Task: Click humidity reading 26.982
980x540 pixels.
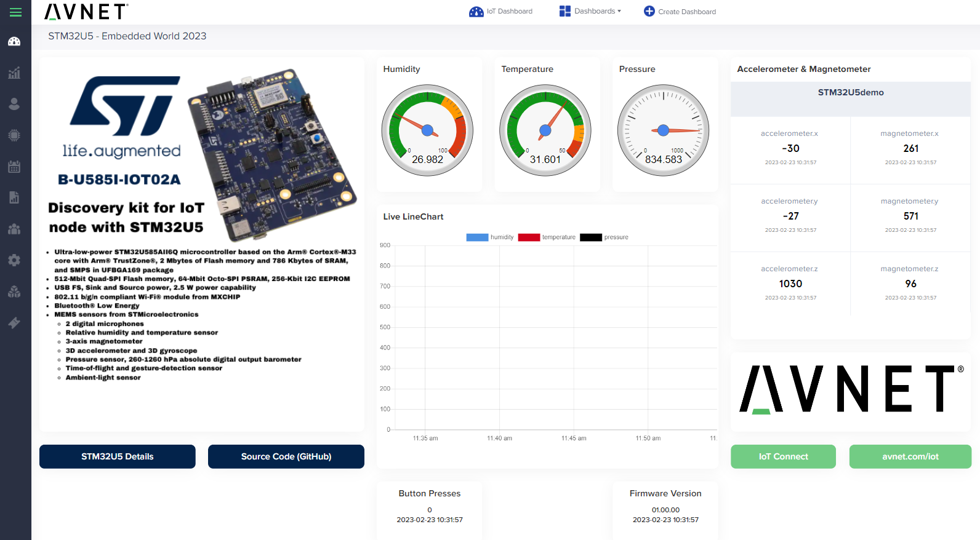Action: [427, 159]
